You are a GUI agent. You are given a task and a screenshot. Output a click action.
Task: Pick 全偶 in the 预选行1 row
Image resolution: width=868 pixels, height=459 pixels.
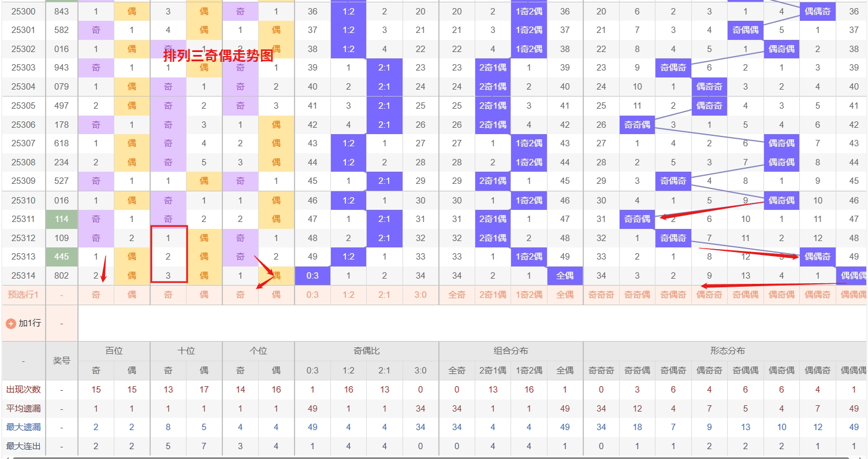click(565, 295)
